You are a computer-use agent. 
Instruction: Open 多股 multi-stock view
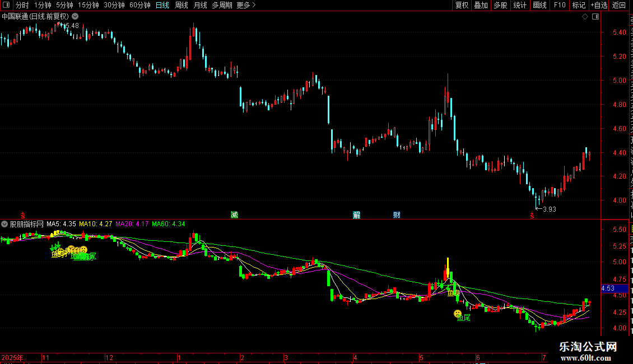500,5
